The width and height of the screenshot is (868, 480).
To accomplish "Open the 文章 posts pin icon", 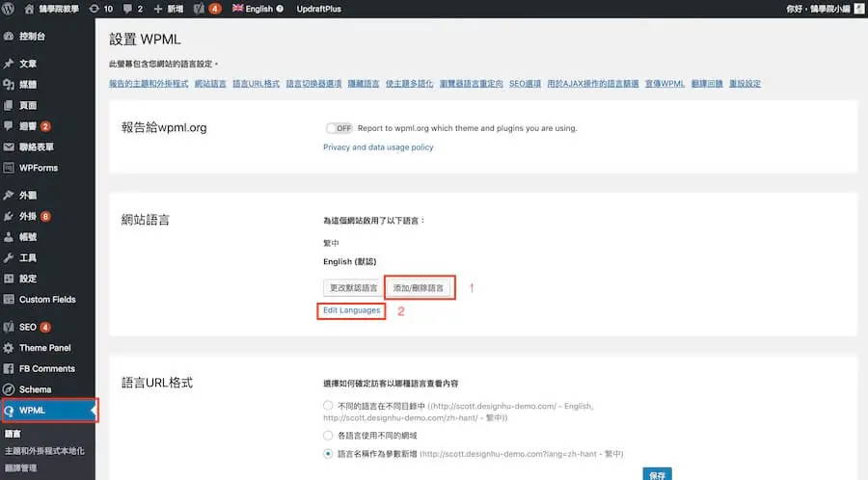I will [x=9, y=64].
